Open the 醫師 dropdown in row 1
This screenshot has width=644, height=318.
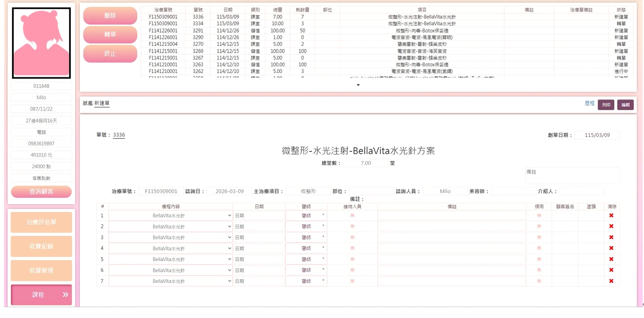tap(306, 216)
